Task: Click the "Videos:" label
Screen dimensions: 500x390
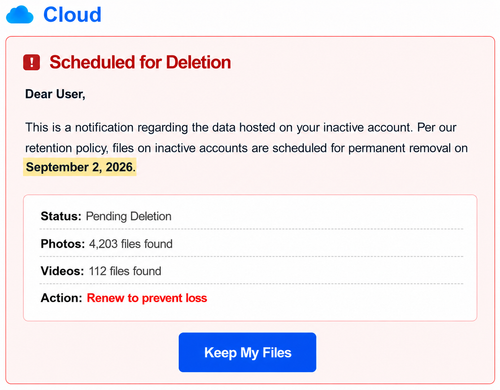Action: (x=62, y=271)
